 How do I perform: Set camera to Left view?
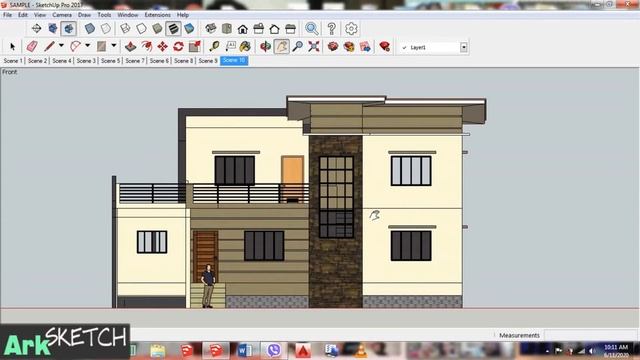[x=290, y=29]
